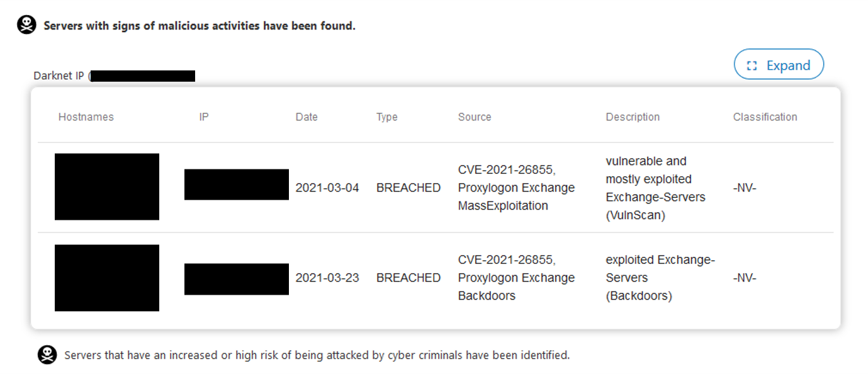Viewport: 868px width, 374px height.
Task: Sort by Hostnames column header
Action: (x=86, y=117)
